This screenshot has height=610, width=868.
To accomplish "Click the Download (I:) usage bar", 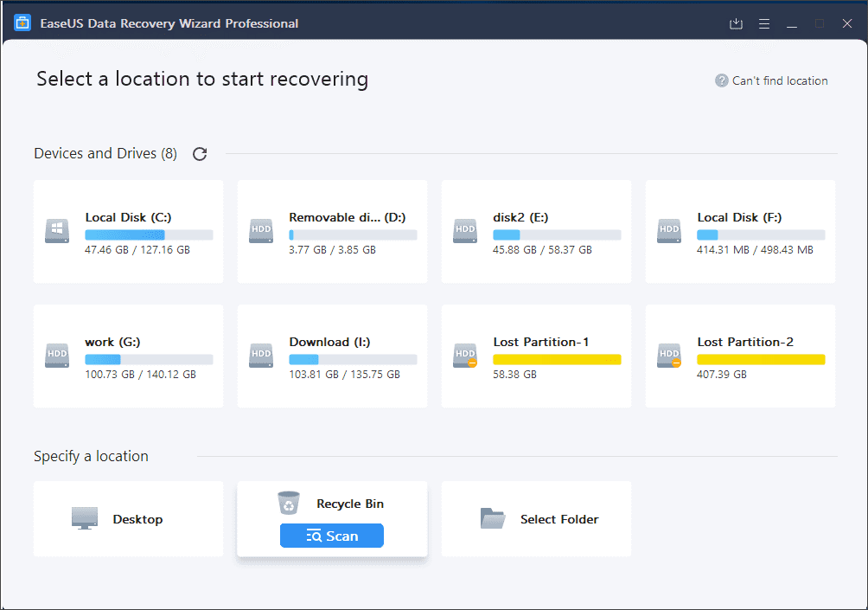I will pos(353,360).
